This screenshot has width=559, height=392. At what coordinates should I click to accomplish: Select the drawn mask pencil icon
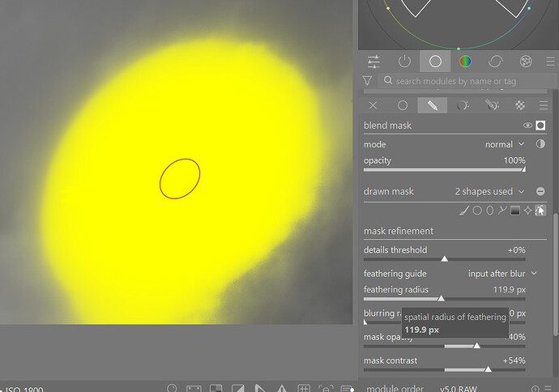coord(432,105)
